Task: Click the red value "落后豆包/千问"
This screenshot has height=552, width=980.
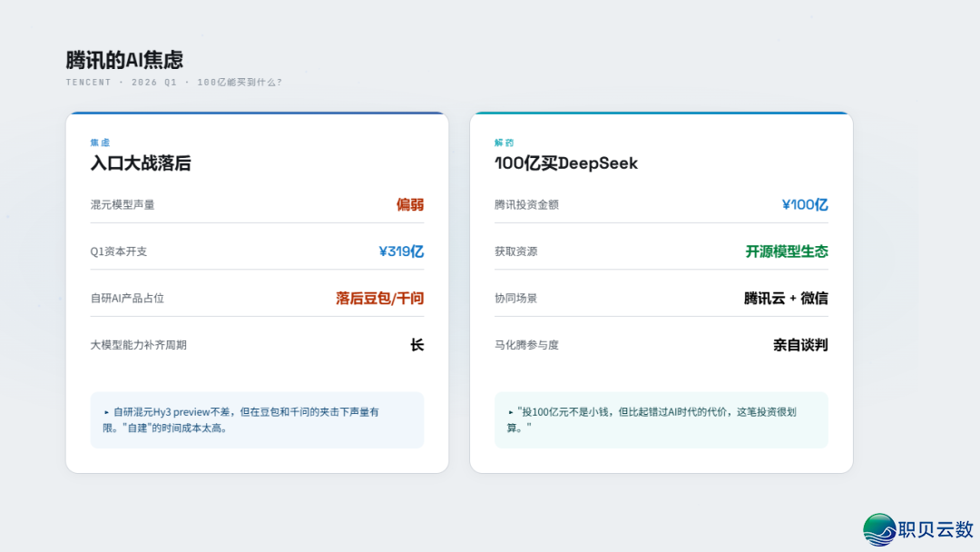Action: point(380,298)
